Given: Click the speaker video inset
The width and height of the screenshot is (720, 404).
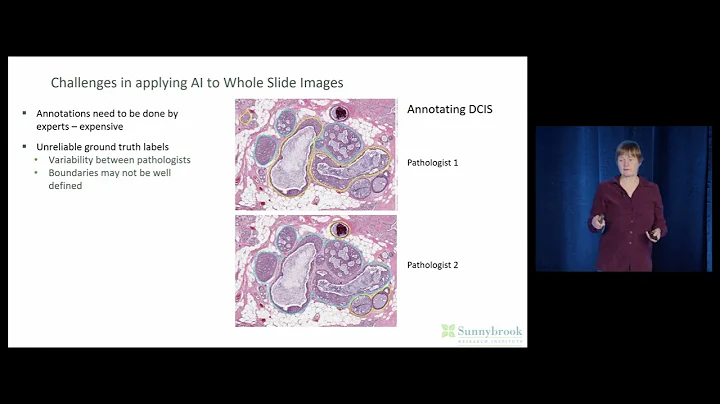Looking at the screenshot, I should point(624,199).
